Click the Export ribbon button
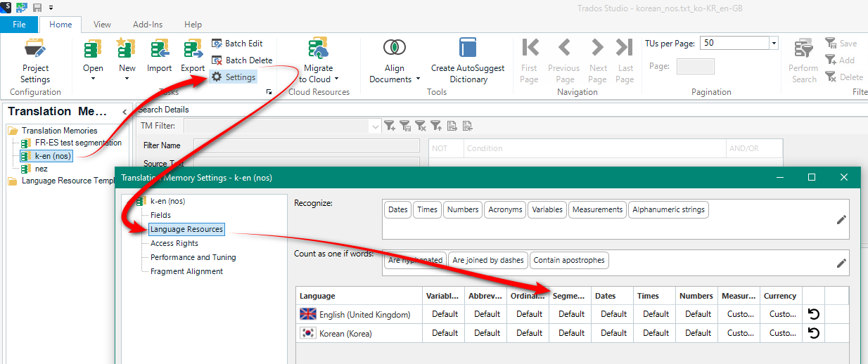868x364 pixels. [193, 56]
